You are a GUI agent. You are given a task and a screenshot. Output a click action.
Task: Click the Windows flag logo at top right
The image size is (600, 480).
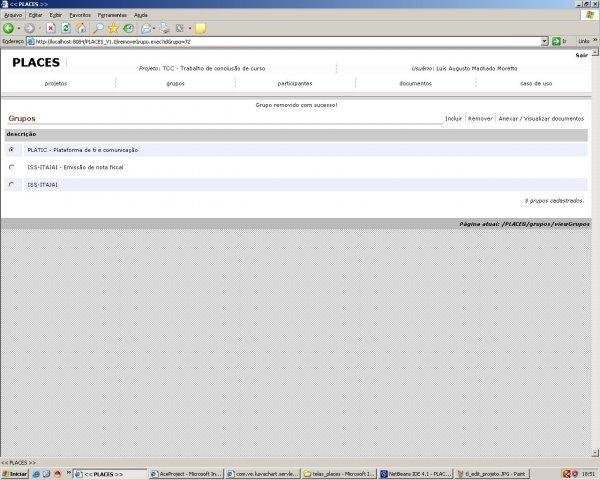590,15
